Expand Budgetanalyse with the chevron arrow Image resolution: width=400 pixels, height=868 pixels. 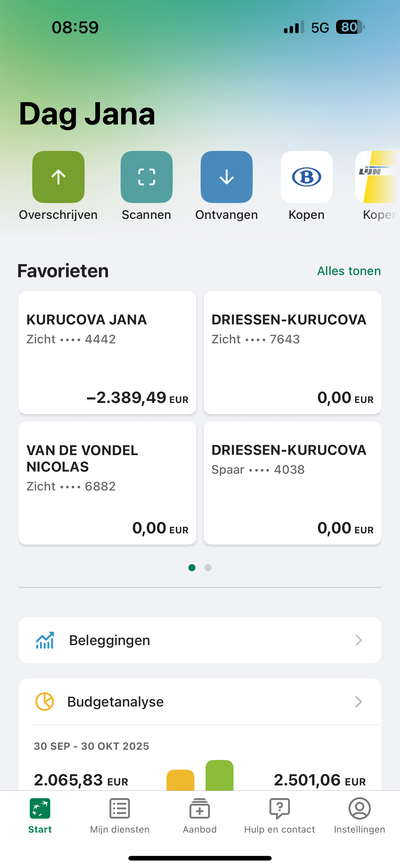click(x=358, y=702)
